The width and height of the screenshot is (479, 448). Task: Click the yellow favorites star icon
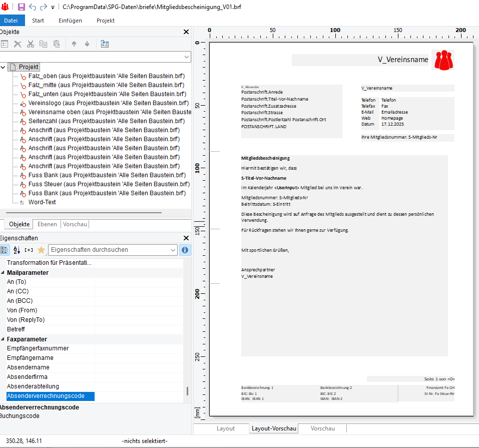(x=41, y=250)
